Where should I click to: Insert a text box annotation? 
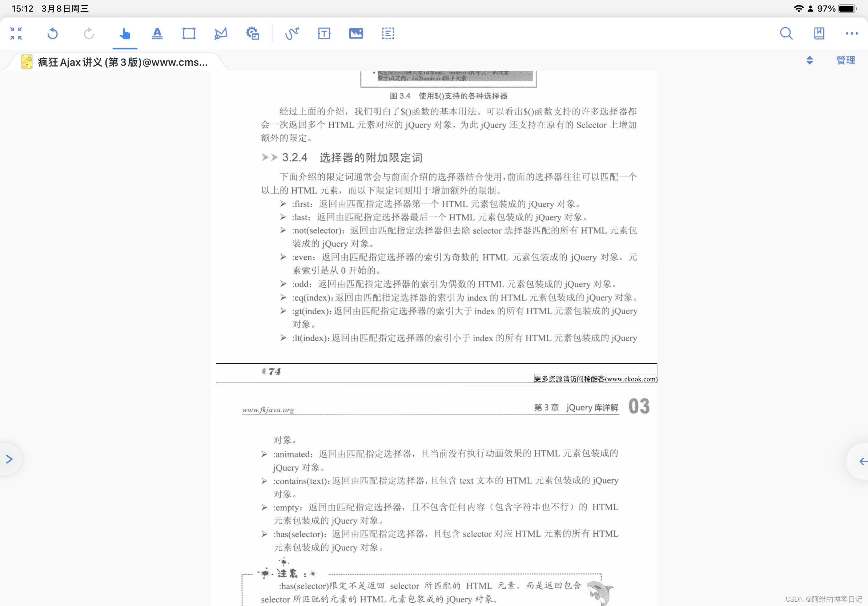point(324,33)
